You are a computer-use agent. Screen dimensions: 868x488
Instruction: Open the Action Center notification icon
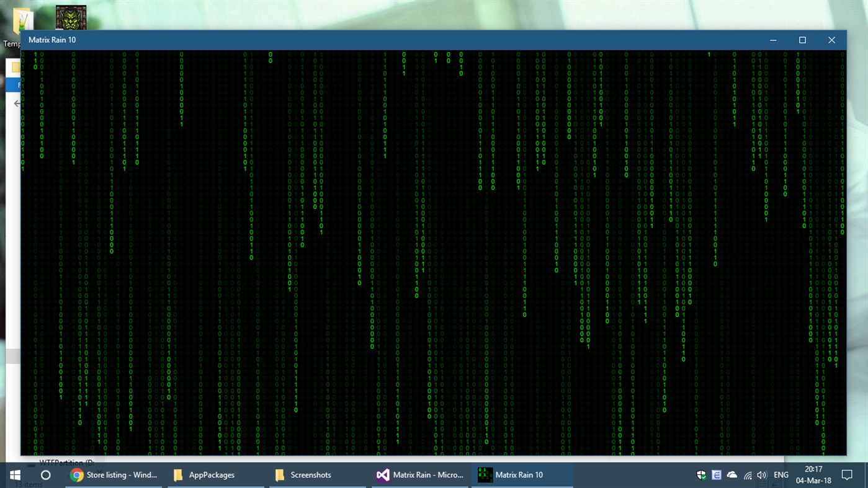coord(848,475)
